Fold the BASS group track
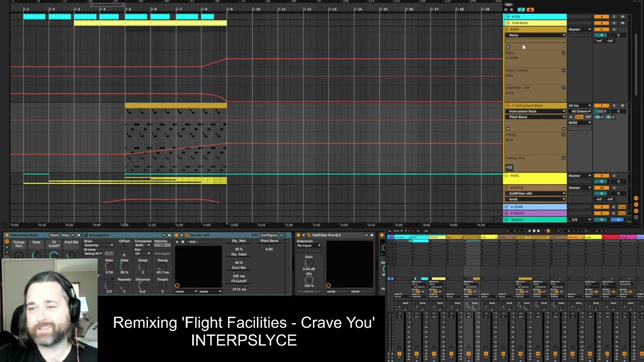The width and height of the screenshot is (644, 362). 507,29
